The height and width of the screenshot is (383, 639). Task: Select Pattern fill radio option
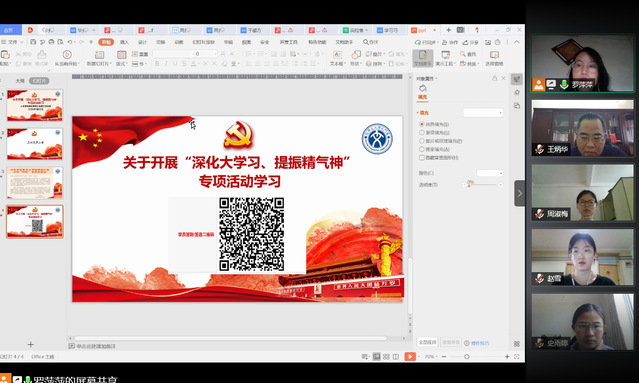(422, 149)
